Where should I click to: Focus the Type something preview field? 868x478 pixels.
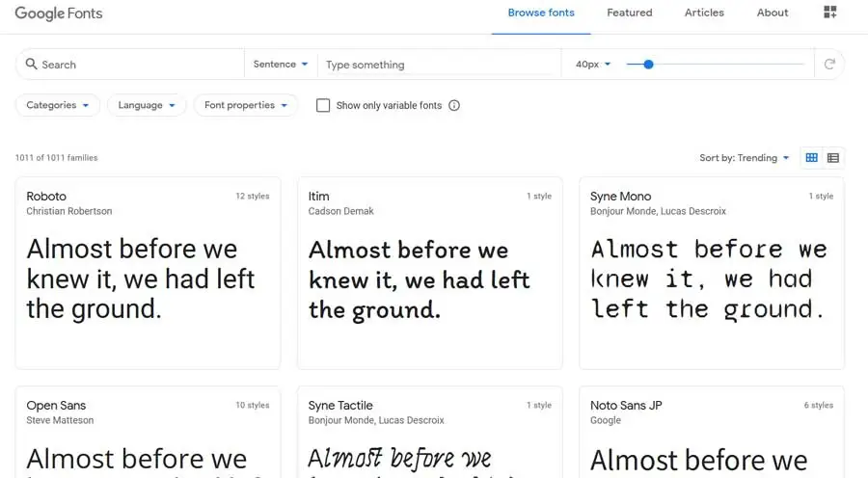(439, 65)
